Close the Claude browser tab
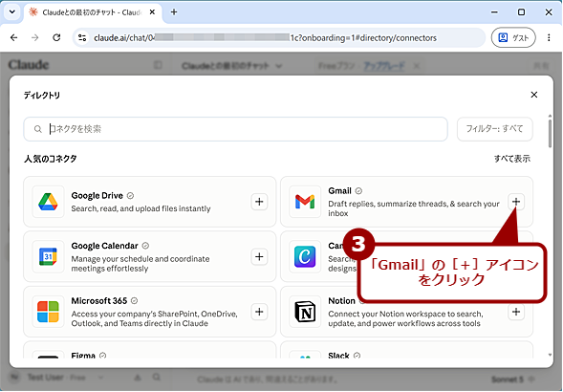The height and width of the screenshot is (392, 563). pyautogui.click(x=152, y=12)
